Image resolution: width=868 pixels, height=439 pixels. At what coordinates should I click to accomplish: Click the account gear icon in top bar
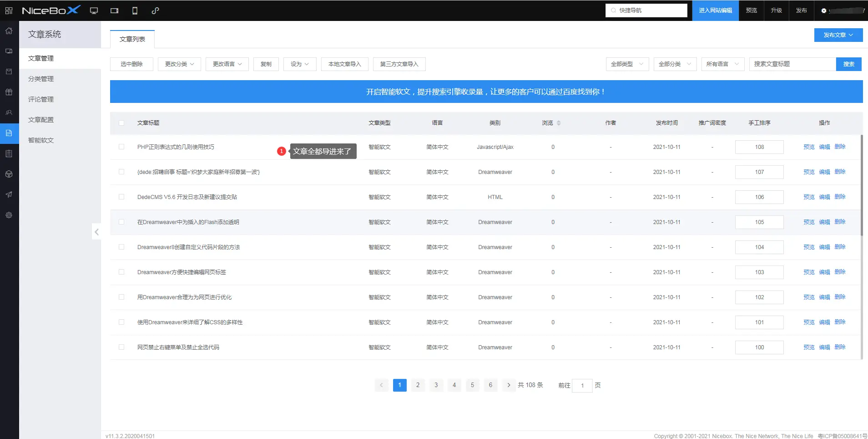[x=823, y=10]
